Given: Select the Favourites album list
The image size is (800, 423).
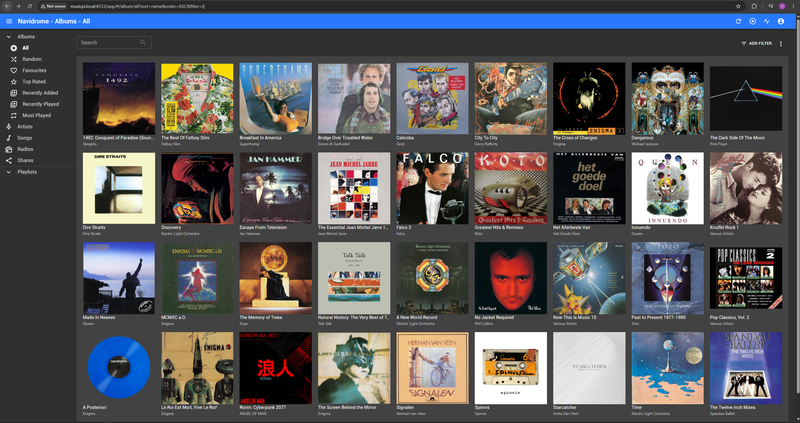Looking at the screenshot, I should tap(34, 70).
